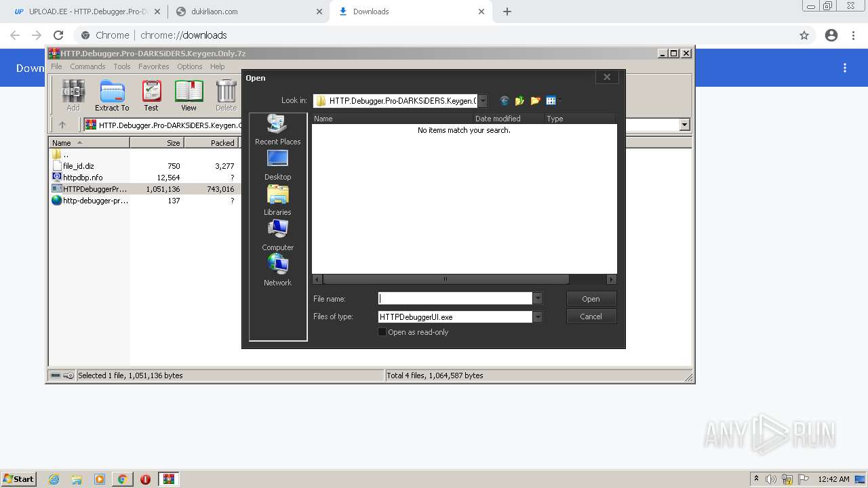Close the dukirliaon.com tab

[319, 12]
